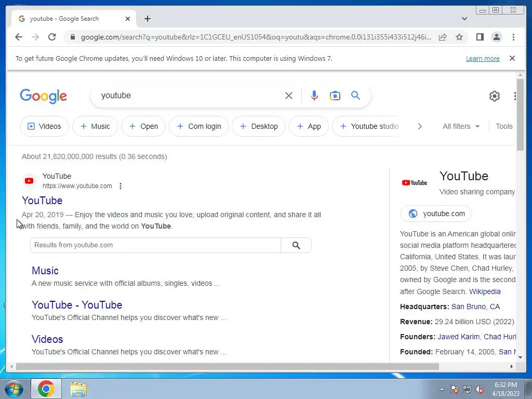Image resolution: width=532 pixels, height=399 pixels.
Task: Open the Chrome side panel icon
Action: pos(480,37)
